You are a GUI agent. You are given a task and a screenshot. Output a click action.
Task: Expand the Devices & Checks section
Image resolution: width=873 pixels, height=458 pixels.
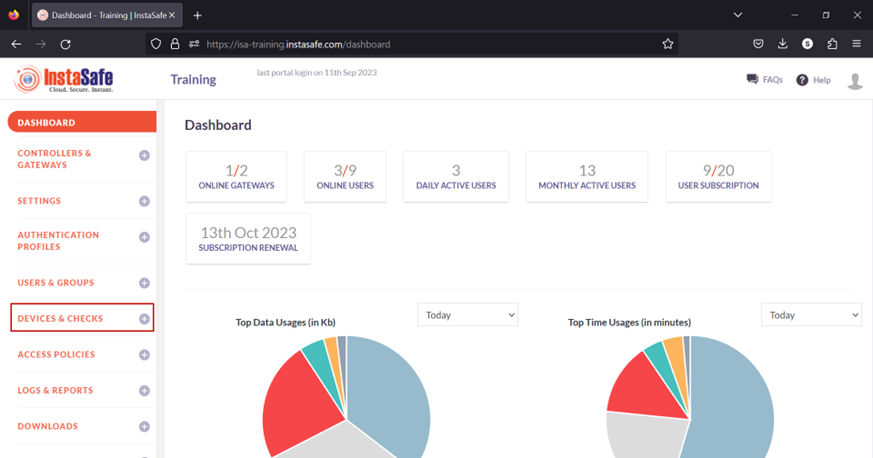point(144,319)
